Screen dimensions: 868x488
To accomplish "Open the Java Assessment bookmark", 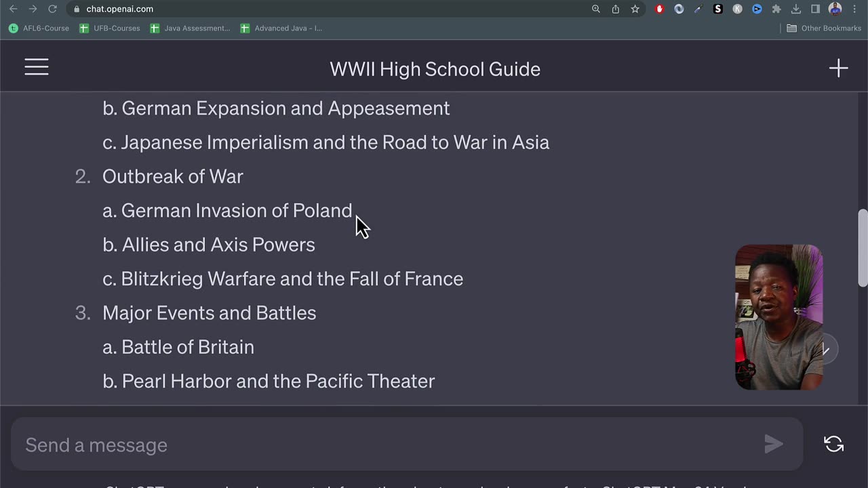I will pos(191,28).
